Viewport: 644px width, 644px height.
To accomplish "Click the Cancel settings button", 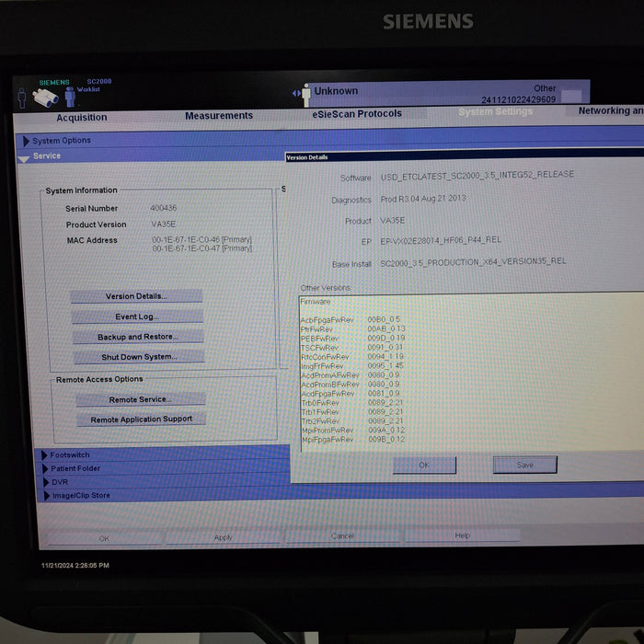I will (x=342, y=536).
